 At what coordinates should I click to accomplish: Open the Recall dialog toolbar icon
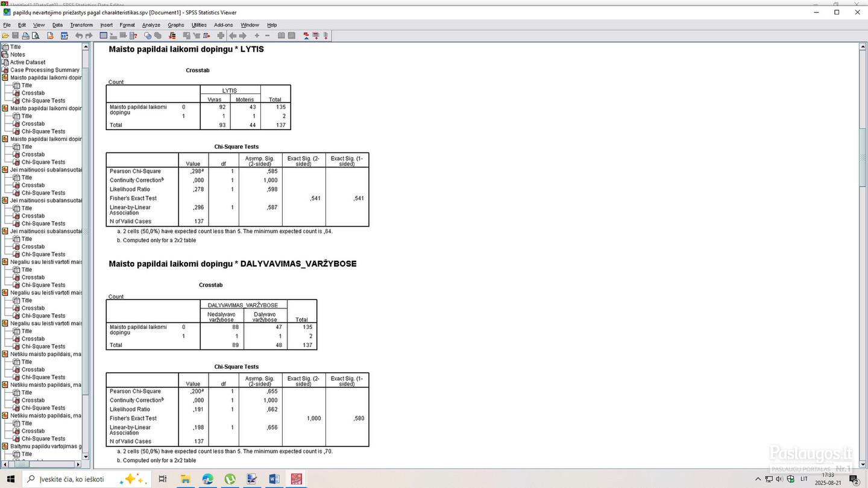(x=64, y=36)
